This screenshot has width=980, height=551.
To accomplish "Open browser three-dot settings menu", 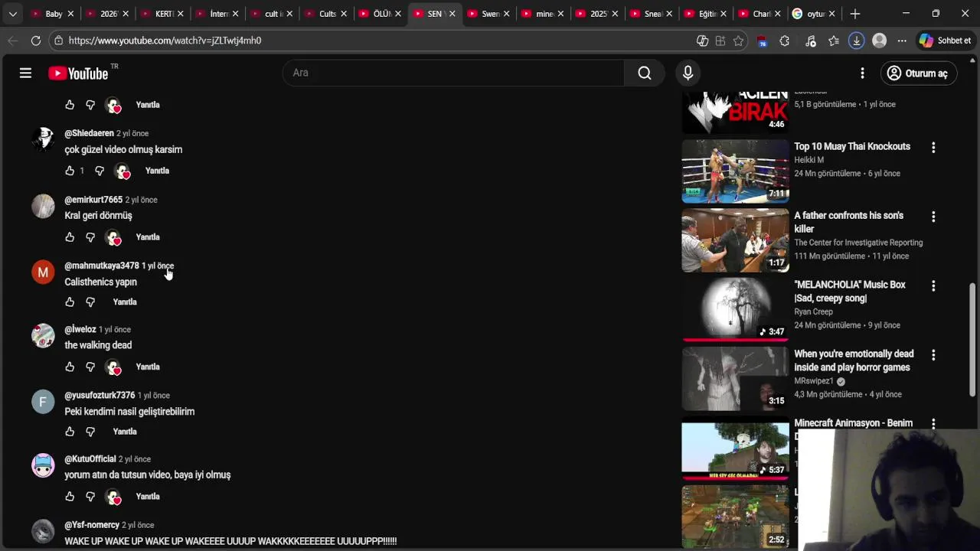I will click(902, 41).
